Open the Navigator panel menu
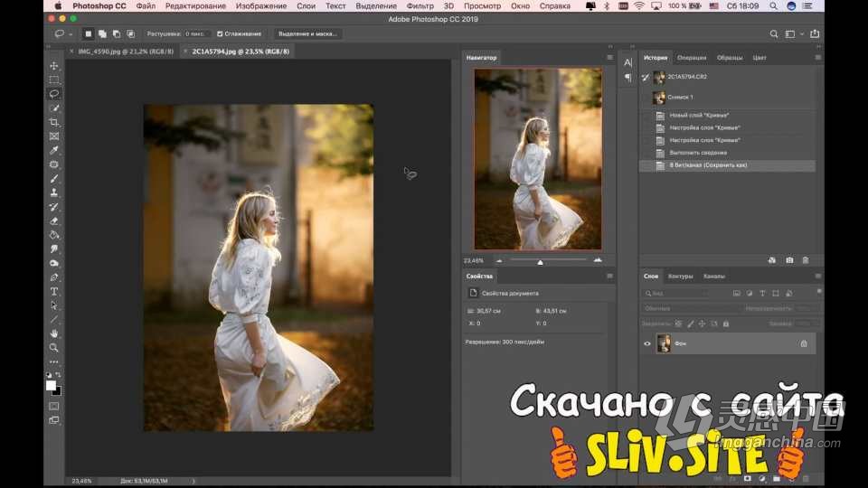868x488 pixels. (609, 58)
